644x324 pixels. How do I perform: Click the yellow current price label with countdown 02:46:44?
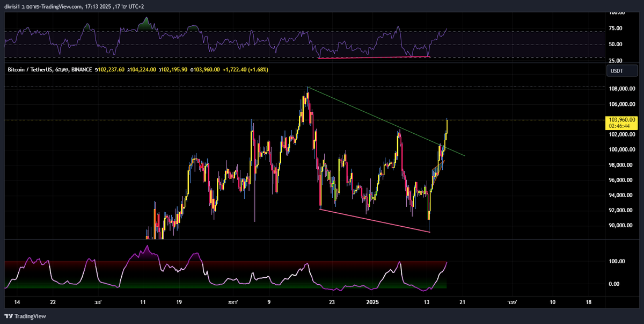[621, 123]
